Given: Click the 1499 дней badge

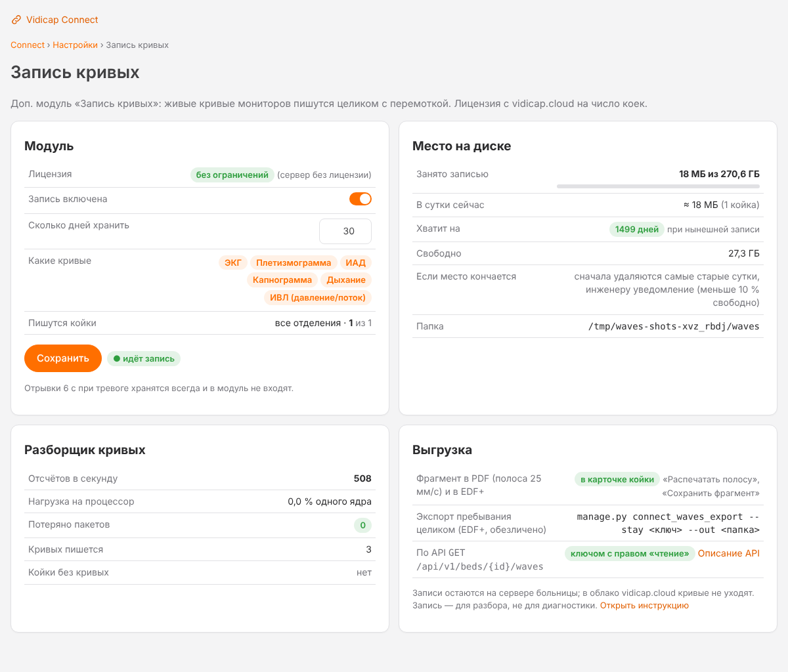Looking at the screenshot, I should pyautogui.click(x=637, y=230).
